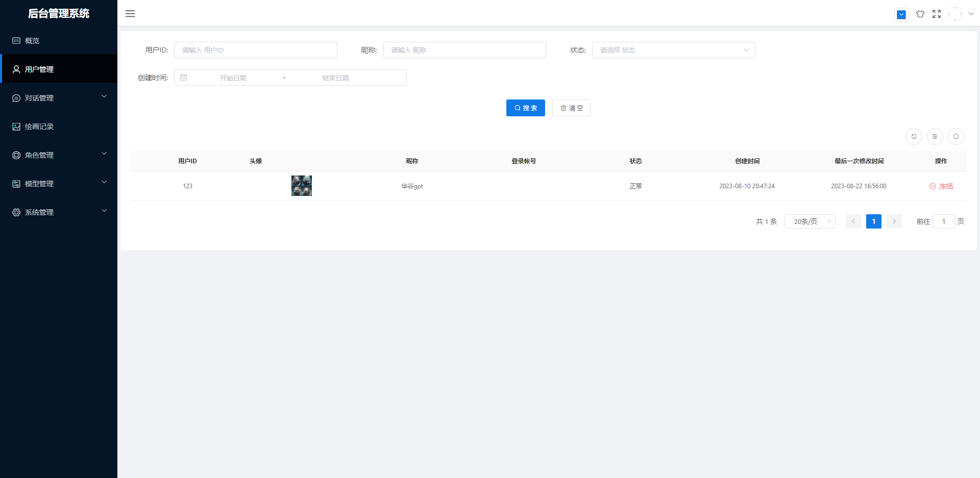Refresh the user table with the circular arrows icon
Screen dimensions: 980x478
pyautogui.click(x=914, y=137)
